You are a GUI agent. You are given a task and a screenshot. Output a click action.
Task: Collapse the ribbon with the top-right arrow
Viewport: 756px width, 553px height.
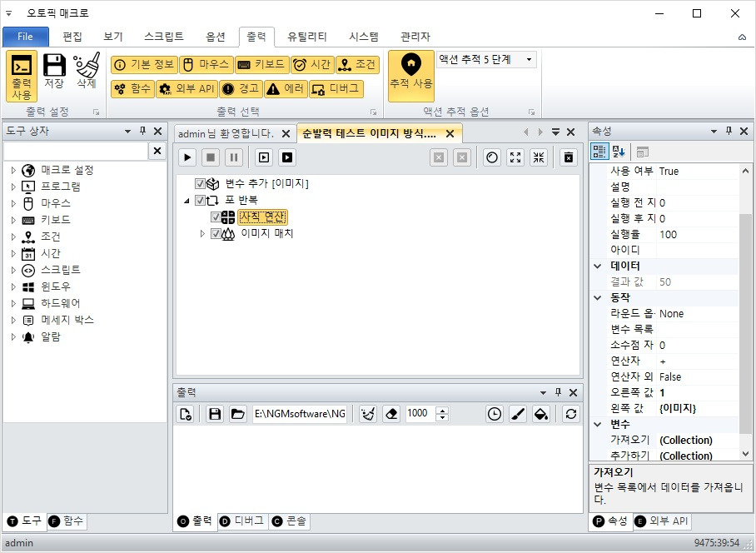pyautogui.click(x=743, y=37)
